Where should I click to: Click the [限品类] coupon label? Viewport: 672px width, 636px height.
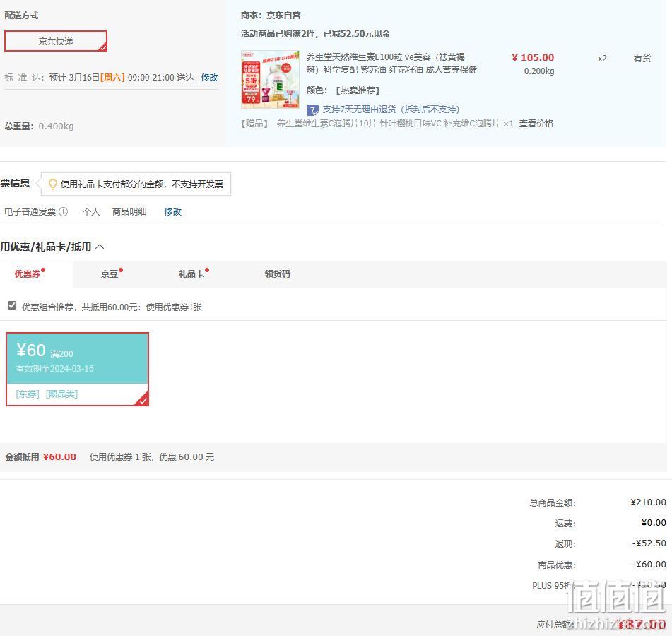tap(61, 394)
